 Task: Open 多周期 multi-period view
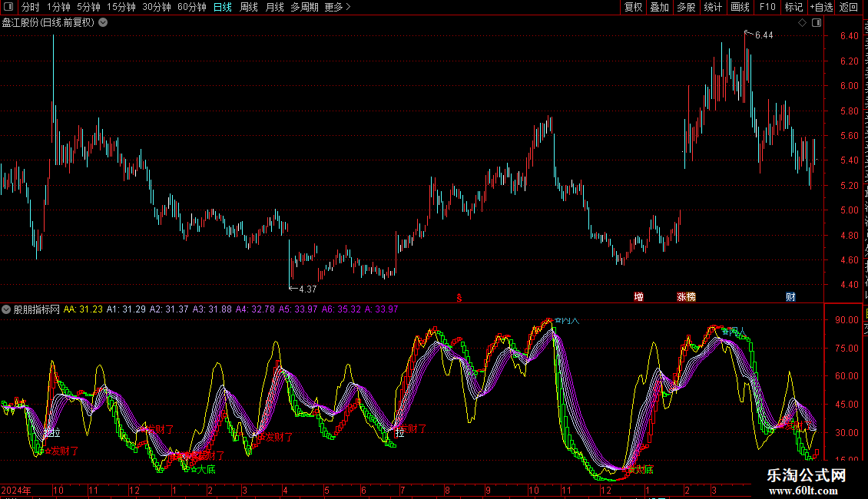pos(304,7)
